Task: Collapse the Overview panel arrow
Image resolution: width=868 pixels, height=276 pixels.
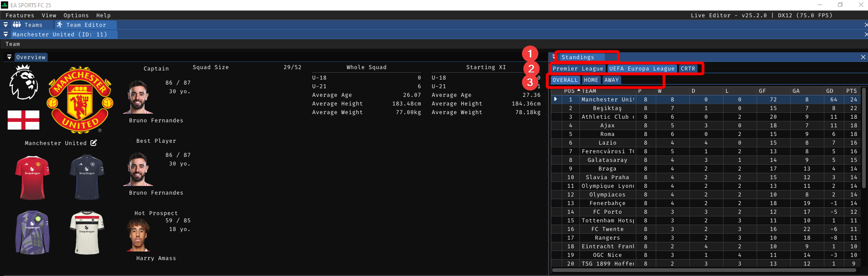Action: [x=9, y=57]
